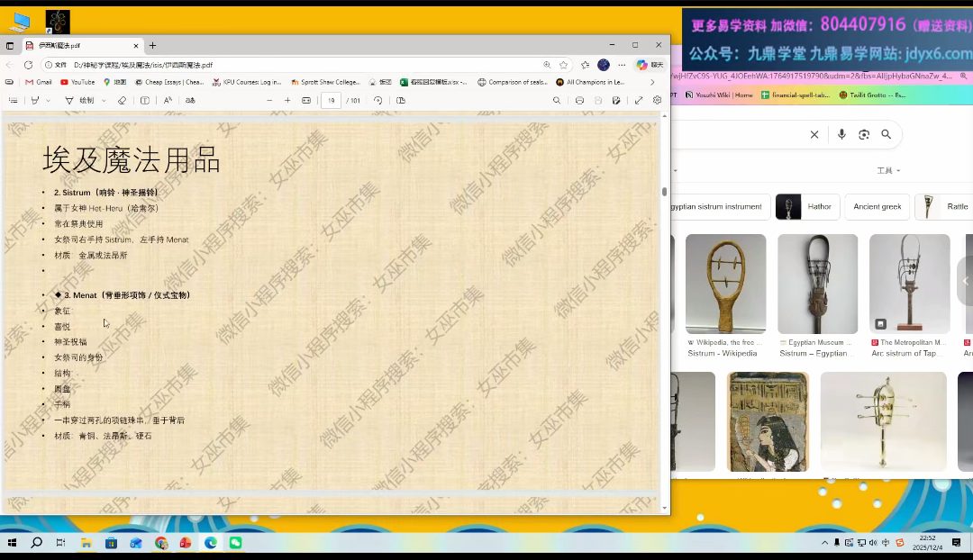Click the zoom in plus icon
Image resolution: width=973 pixels, height=560 pixels.
[287, 101]
